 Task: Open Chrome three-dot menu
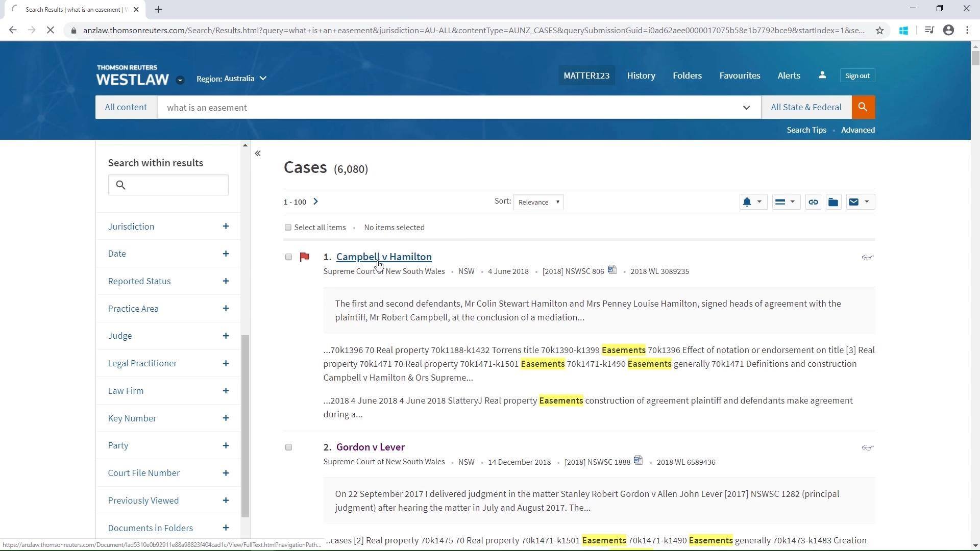pyautogui.click(x=967, y=31)
